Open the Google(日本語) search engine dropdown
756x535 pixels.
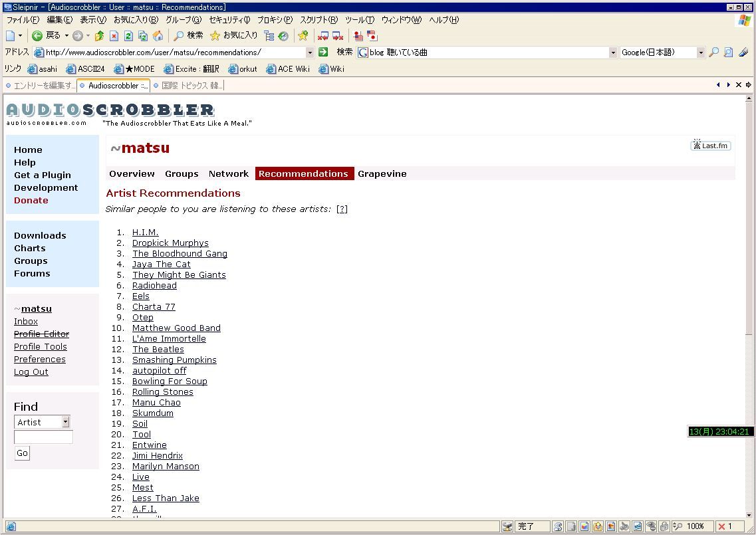pos(700,53)
